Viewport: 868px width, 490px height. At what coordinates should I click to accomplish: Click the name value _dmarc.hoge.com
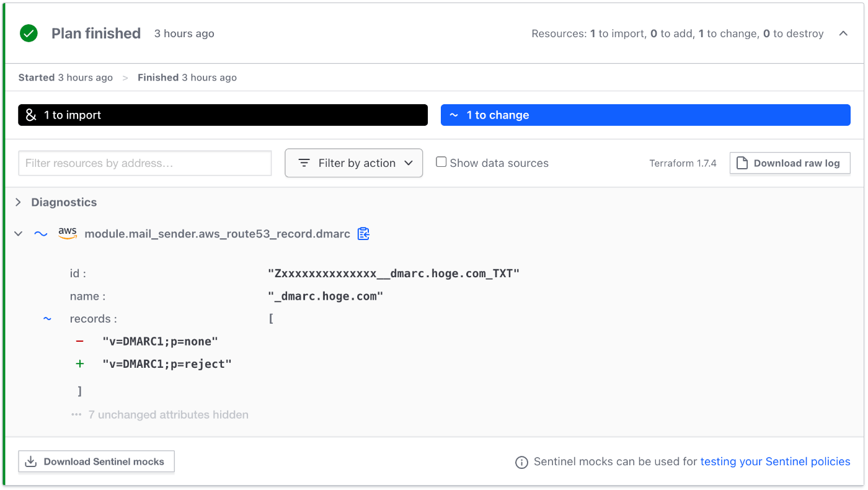[x=325, y=296]
